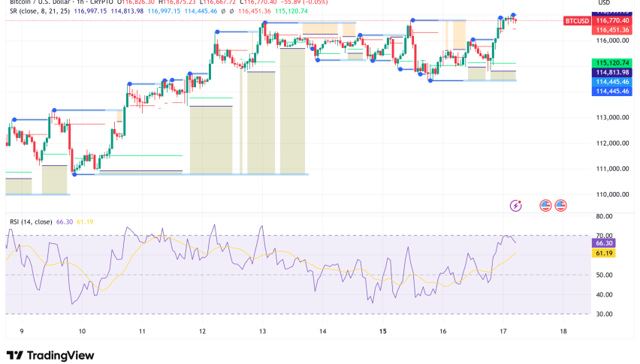This screenshot has width=640, height=364.
Task: Open the US flag event icon beside the lightning bolt
Action: pos(545,206)
